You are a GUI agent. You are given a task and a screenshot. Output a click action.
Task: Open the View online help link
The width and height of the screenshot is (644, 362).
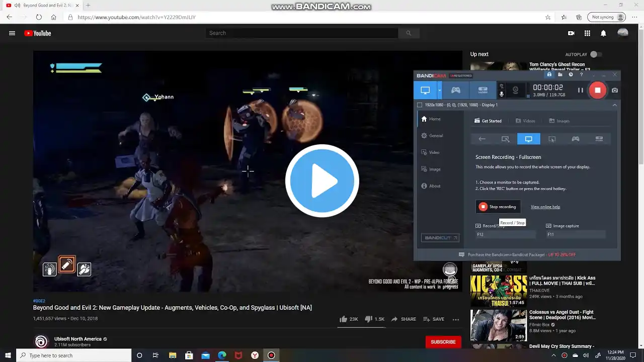[545, 207]
